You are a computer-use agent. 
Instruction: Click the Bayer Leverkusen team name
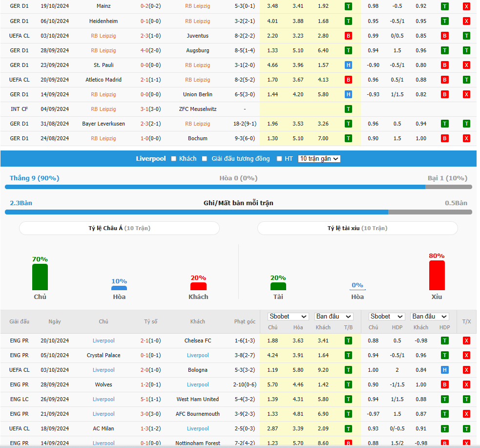[x=104, y=124]
